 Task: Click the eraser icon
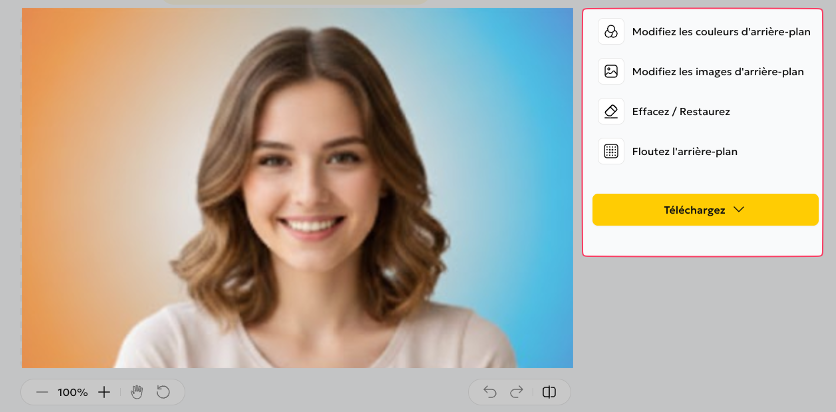(611, 111)
